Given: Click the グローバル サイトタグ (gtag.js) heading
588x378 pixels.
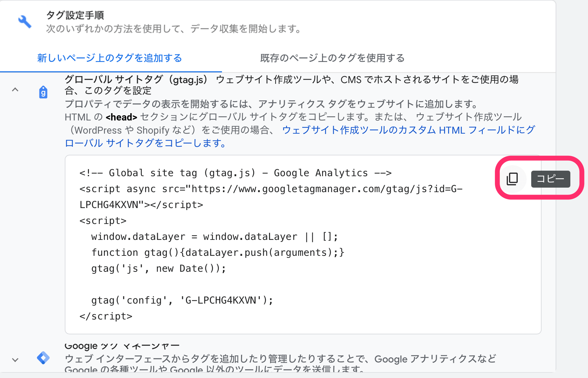Looking at the screenshot, I should [136, 80].
